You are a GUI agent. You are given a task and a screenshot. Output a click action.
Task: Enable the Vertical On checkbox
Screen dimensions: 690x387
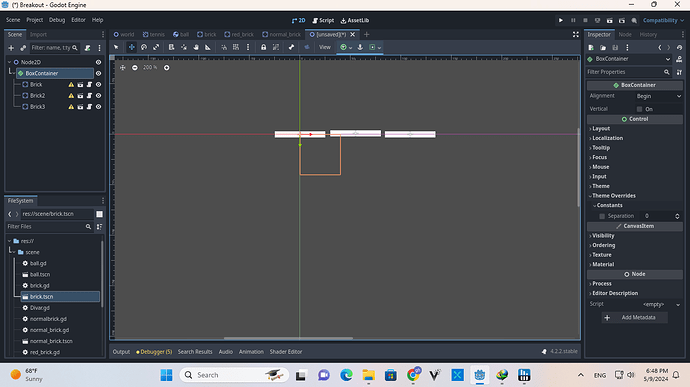(639, 109)
